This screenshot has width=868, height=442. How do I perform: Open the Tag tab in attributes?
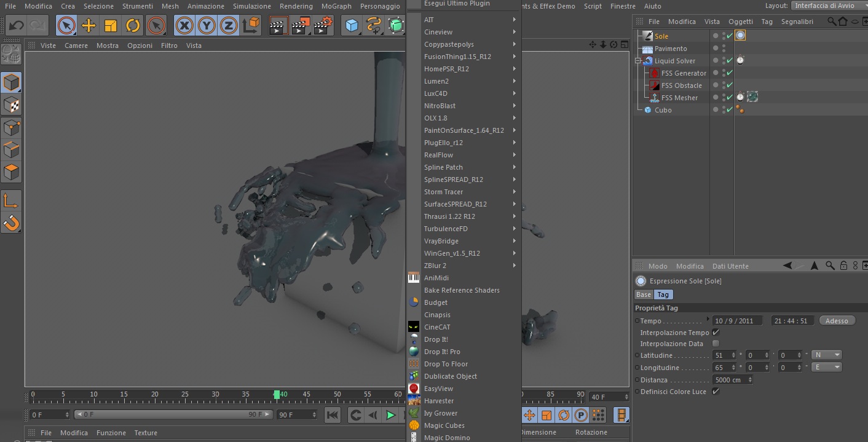[x=663, y=294]
